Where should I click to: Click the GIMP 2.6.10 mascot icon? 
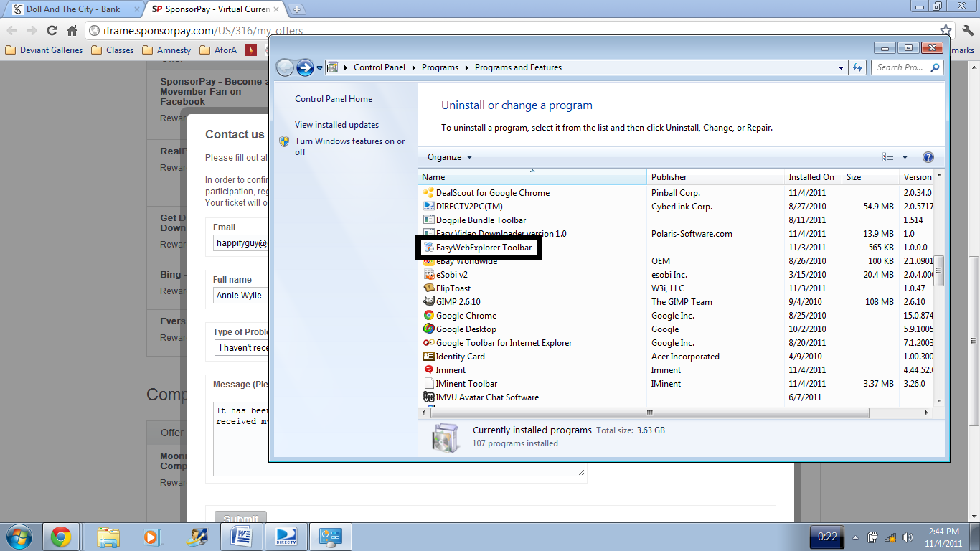(x=429, y=302)
